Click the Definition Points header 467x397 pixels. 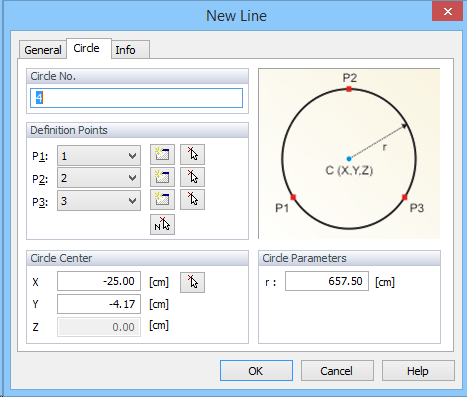(x=137, y=130)
